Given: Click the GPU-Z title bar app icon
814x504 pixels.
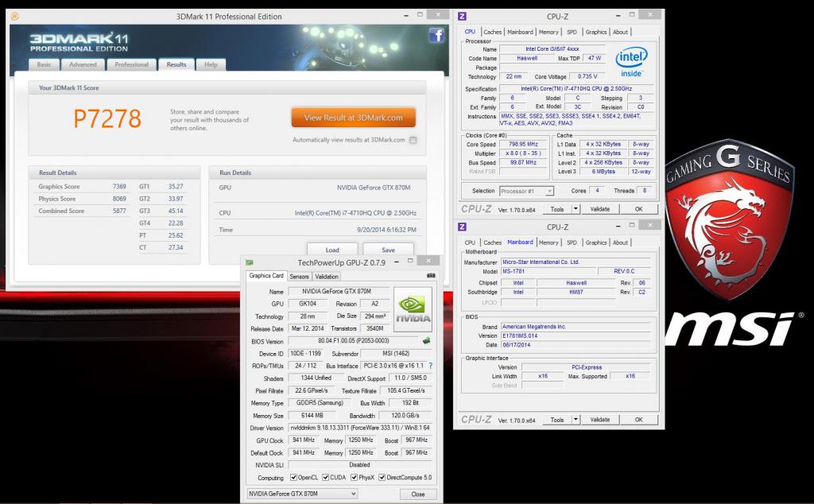Looking at the screenshot, I should tap(251, 262).
